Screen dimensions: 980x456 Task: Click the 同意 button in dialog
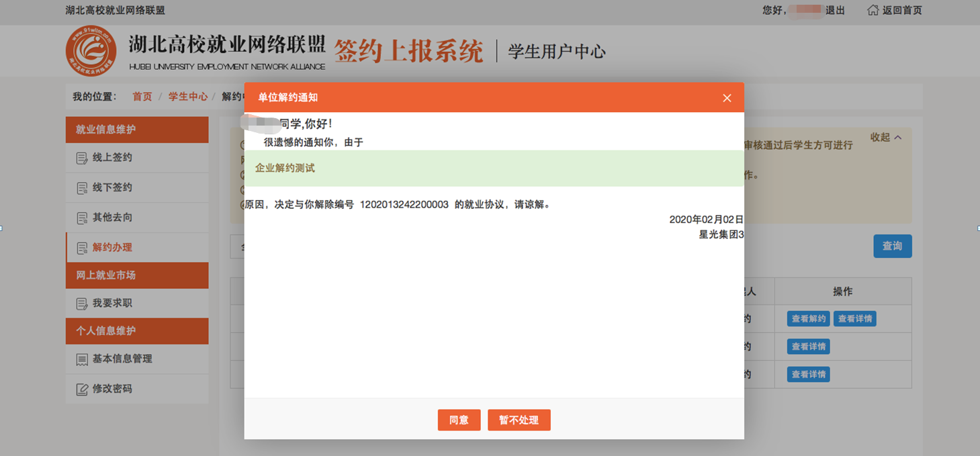coord(459,420)
